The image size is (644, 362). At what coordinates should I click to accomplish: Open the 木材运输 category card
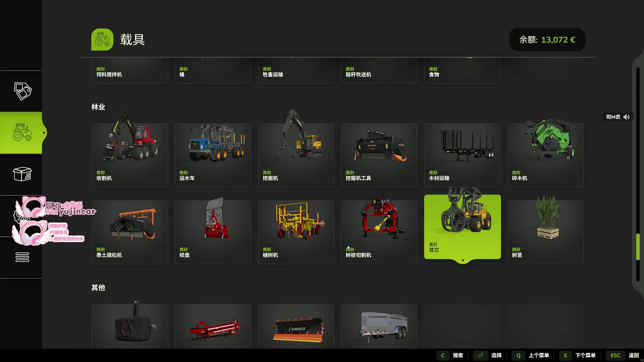tap(462, 155)
